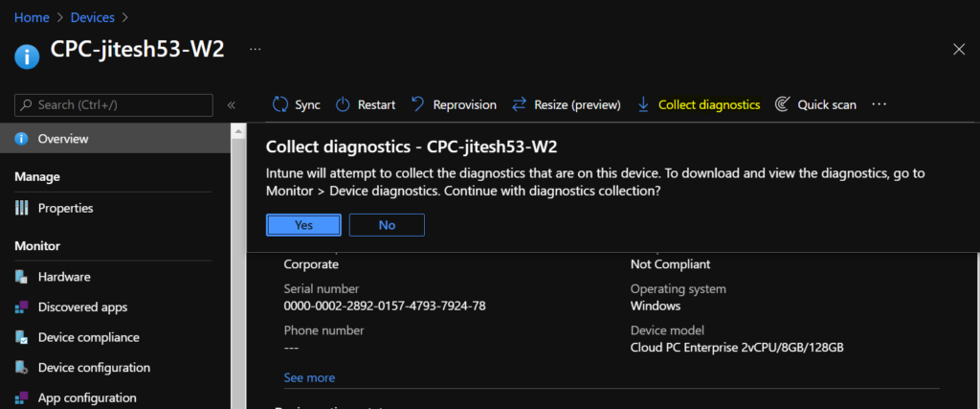The width and height of the screenshot is (980, 409).
Task: Go to Devices breadcrumb
Action: (x=93, y=17)
